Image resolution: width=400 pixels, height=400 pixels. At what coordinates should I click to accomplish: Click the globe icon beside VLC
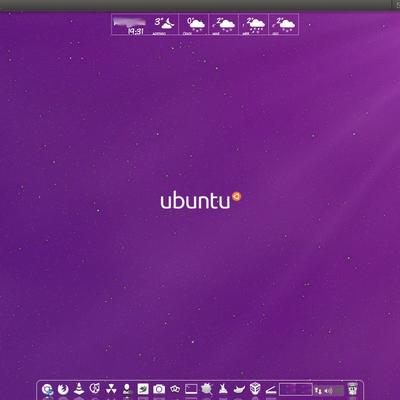point(95,389)
